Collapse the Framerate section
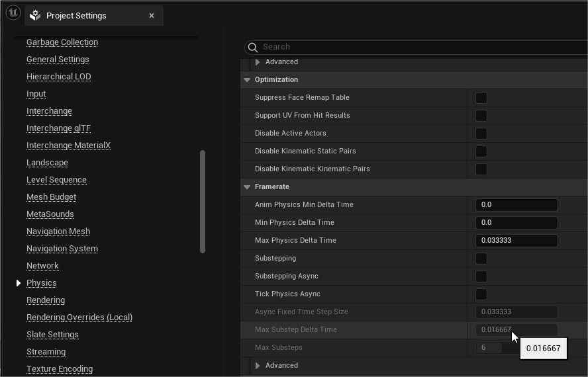The image size is (588, 377). pos(247,187)
